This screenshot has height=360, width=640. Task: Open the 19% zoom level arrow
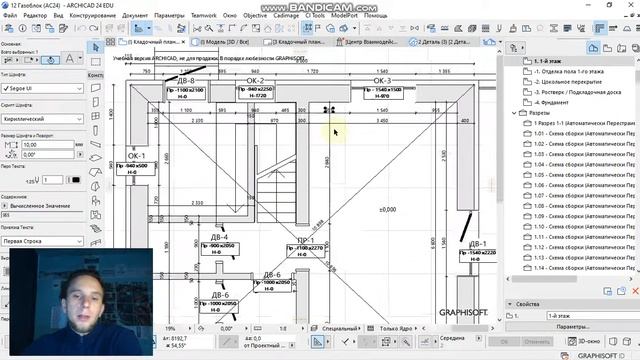tap(189, 328)
